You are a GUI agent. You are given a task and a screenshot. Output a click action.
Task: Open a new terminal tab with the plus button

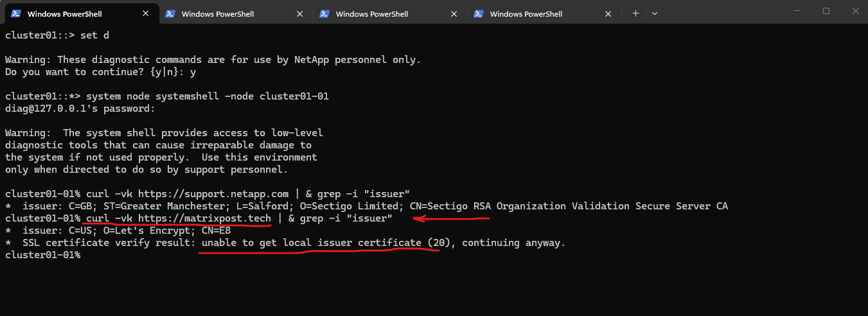pyautogui.click(x=635, y=13)
